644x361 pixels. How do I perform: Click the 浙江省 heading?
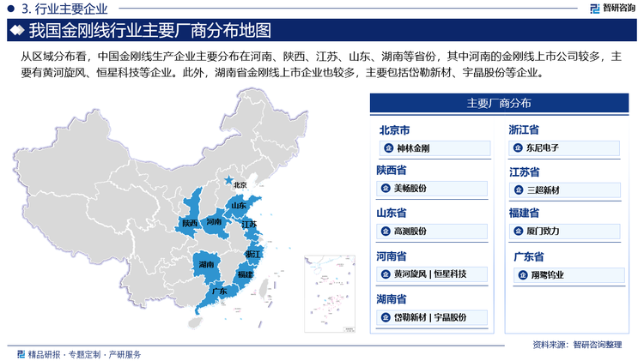(x=524, y=129)
